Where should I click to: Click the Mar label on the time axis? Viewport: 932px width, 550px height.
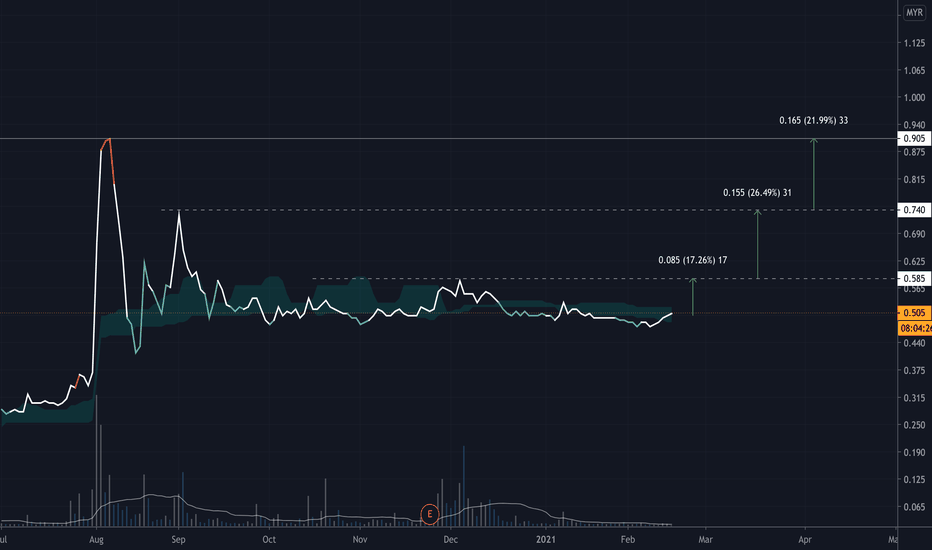[x=706, y=540]
